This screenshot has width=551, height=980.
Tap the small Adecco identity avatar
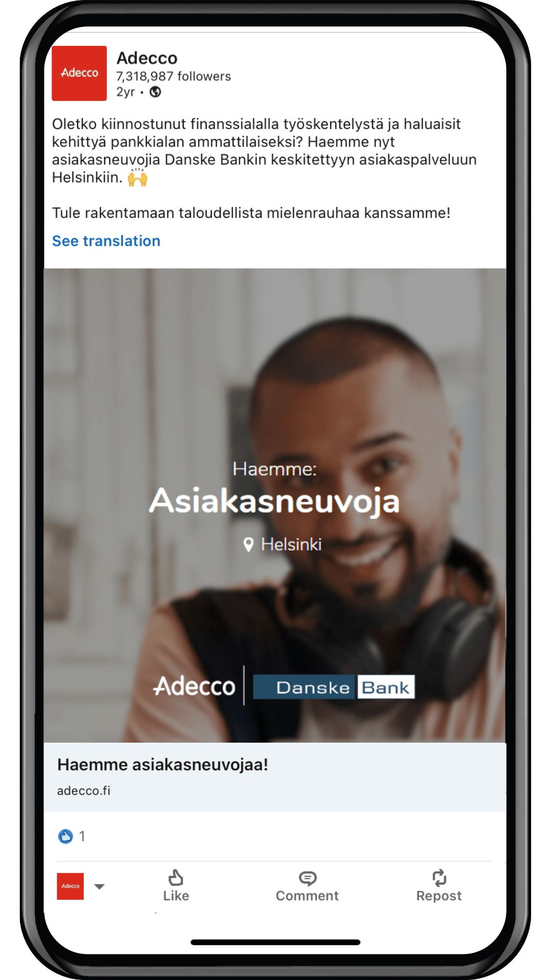tap(70, 886)
